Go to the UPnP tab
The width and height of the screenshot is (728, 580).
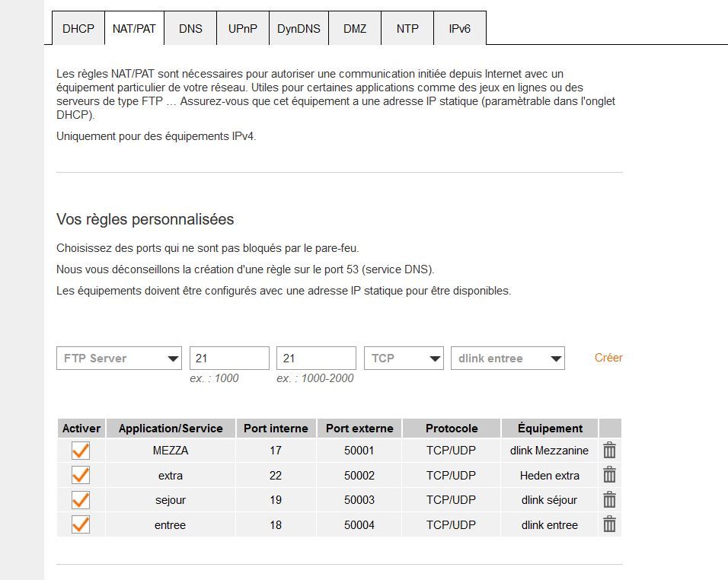(243, 29)
